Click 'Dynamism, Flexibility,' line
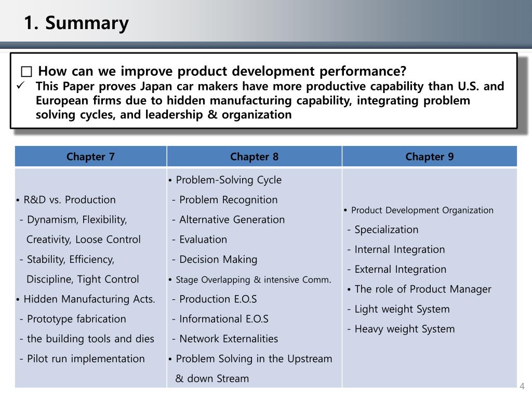532x399 pixels. (x=77, y=220)
